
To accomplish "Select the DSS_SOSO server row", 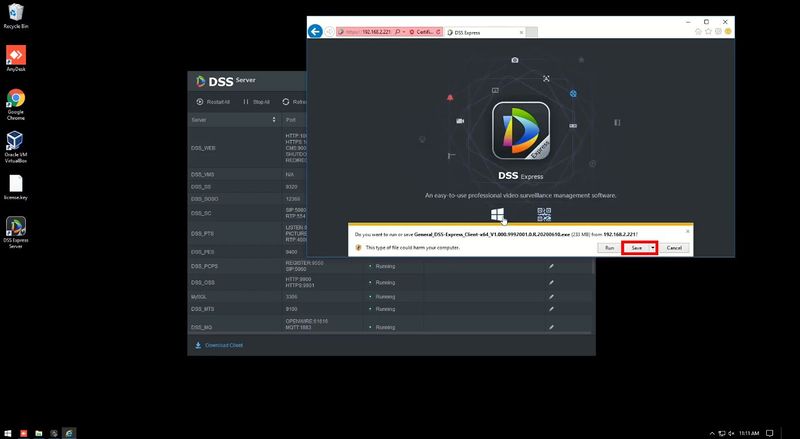I will 247,199.
